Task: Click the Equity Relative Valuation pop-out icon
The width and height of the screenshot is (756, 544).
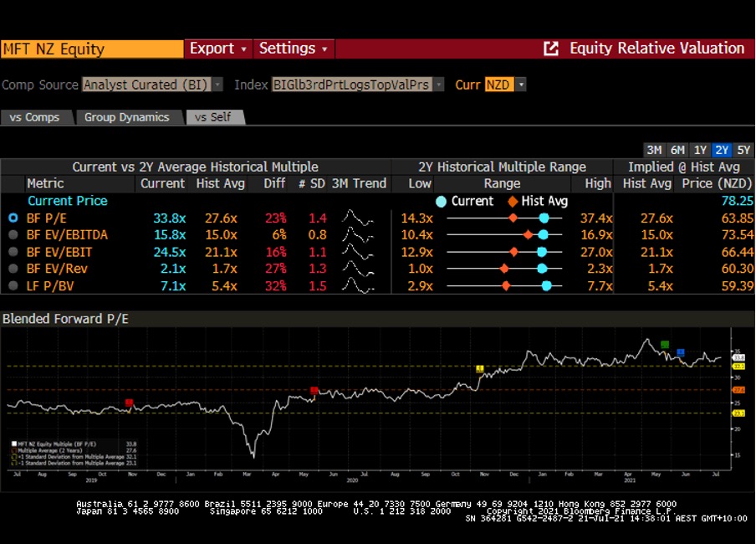Action: coord(551,49)
